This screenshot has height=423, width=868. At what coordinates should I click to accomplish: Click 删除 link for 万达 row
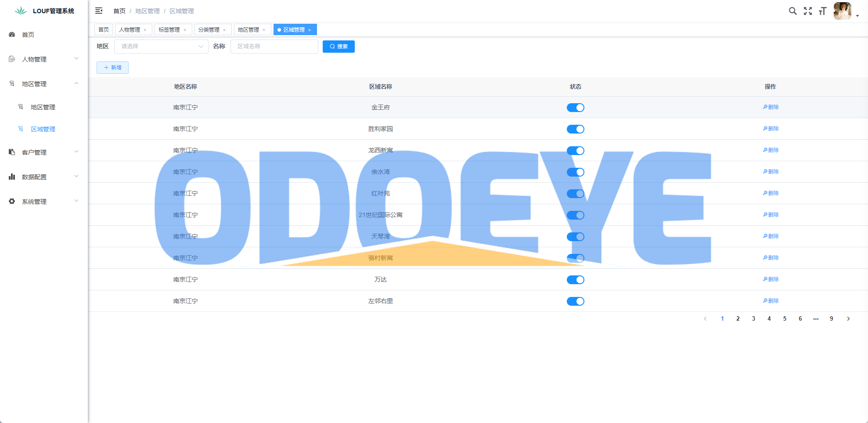(x=771, y=279)
